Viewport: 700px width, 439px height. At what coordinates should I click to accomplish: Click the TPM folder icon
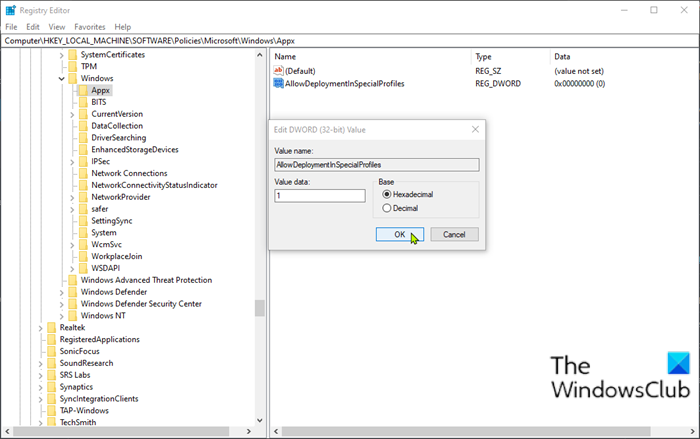point(73,66)
